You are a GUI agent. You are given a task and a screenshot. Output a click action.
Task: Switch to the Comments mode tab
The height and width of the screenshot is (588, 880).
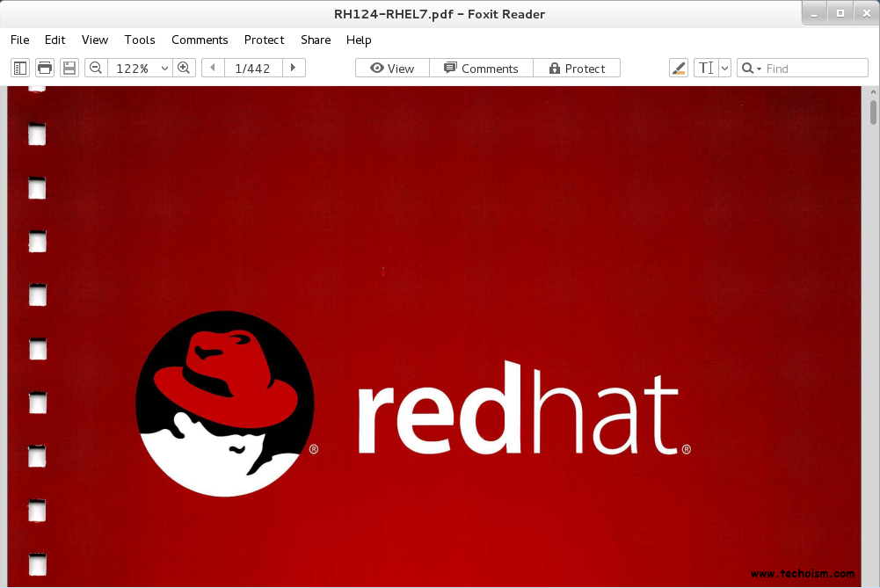[x=481, y=68]
